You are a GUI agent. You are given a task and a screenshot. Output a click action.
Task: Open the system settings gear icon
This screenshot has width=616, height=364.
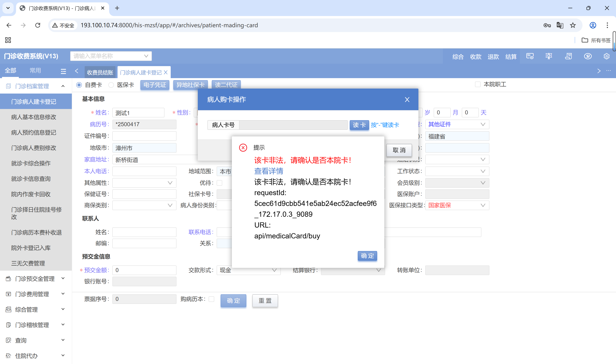(606, 56)
